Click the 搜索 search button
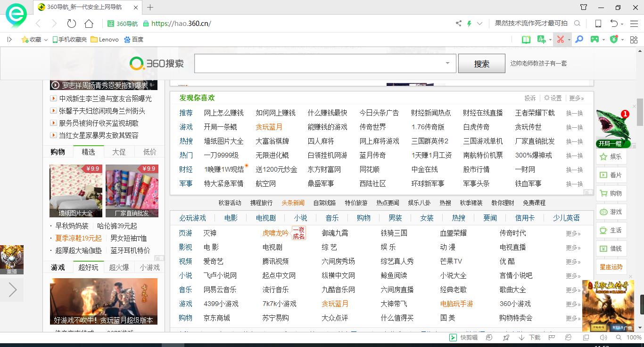The height and width of the screenshot is (347, 644). point(481,63)
